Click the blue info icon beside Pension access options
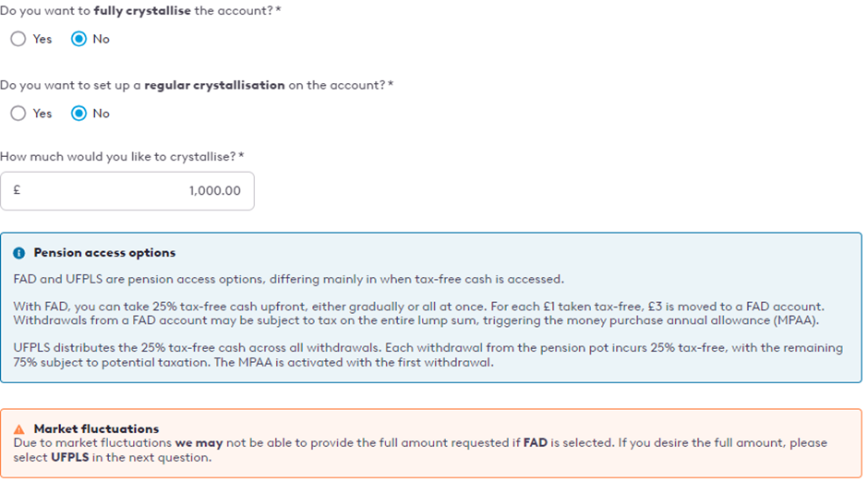The width and height of the screenshot is (868, 482). click(18, 253)
